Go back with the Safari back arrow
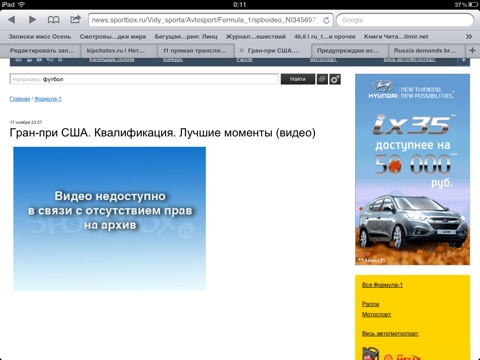The image size is (480, 360). tap(12, 20)
